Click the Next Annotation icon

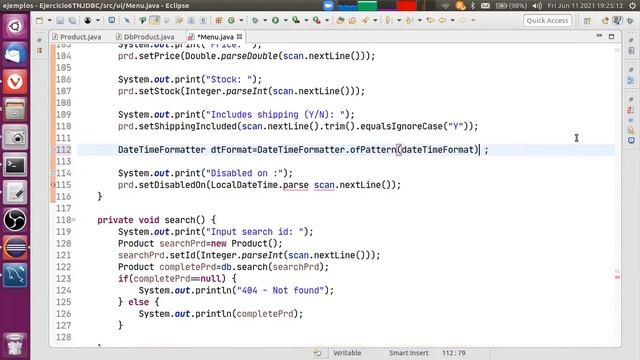point(389,20)
